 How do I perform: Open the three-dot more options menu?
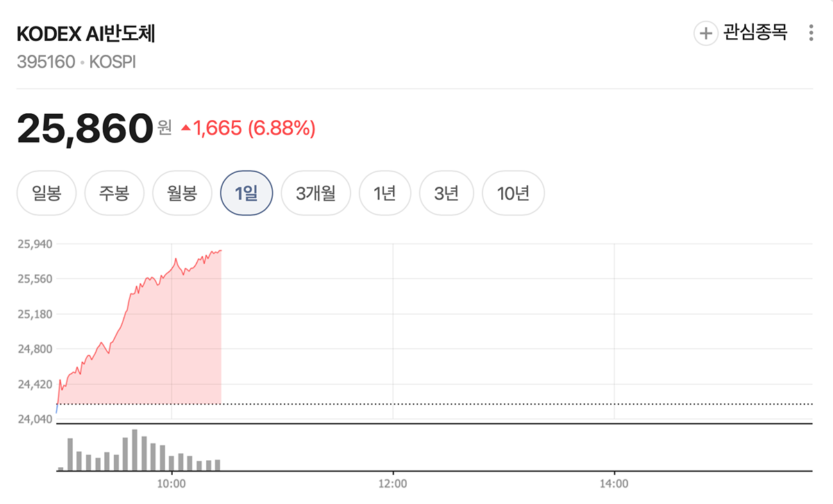tap(811, 33)
